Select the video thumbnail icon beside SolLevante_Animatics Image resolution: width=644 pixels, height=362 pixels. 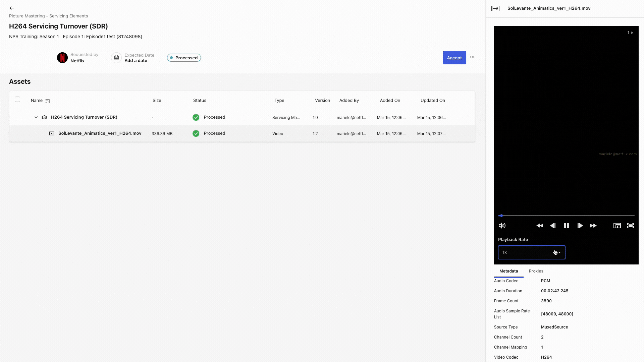coord(52,133)
